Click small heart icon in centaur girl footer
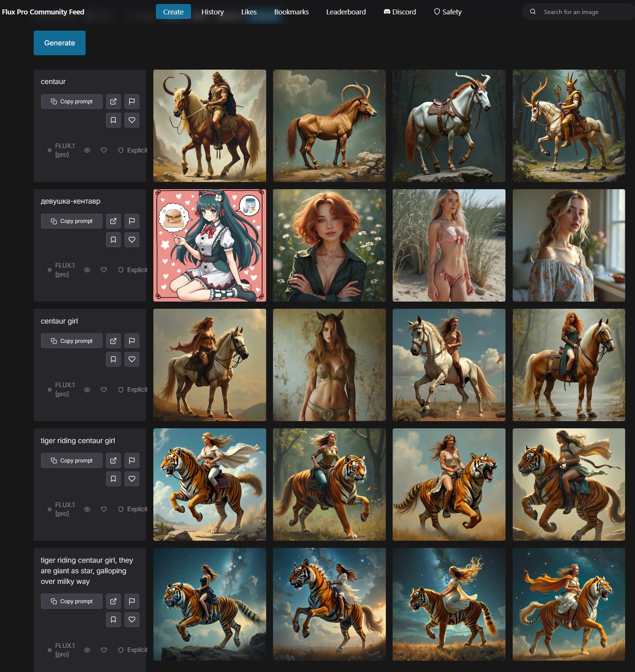 tap(104, 389)
